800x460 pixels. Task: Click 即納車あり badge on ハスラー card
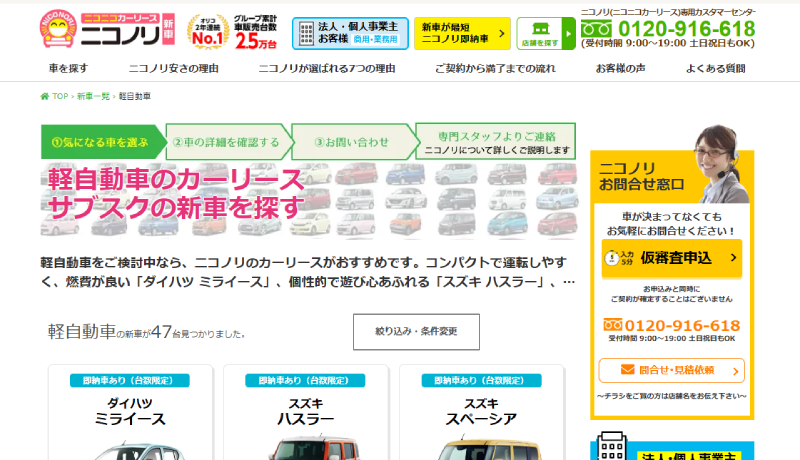(305, 380)
